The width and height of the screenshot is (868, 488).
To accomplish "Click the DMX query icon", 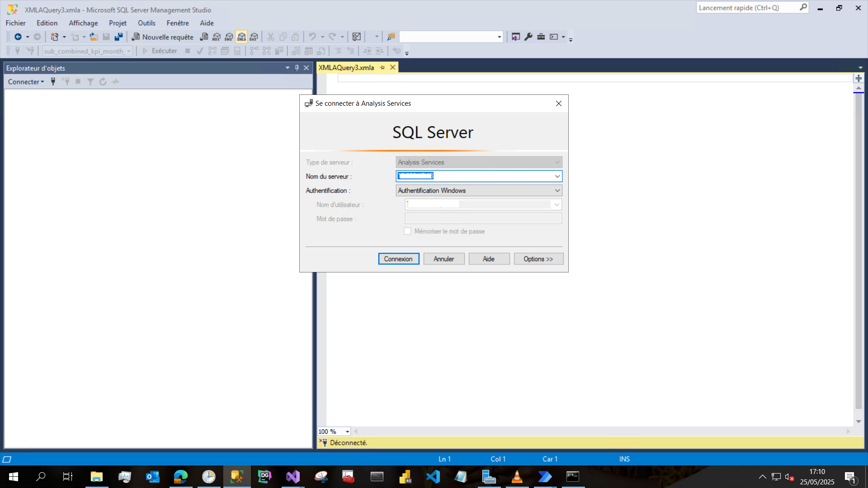I will pyautogui.click(x=229, y=37).
